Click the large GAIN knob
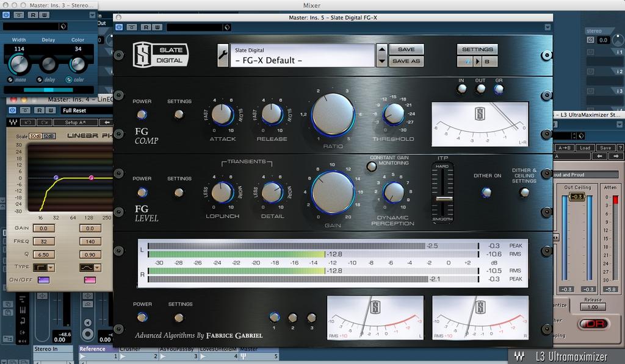Screen dimensions: 625x364 [x=333, y=193]
